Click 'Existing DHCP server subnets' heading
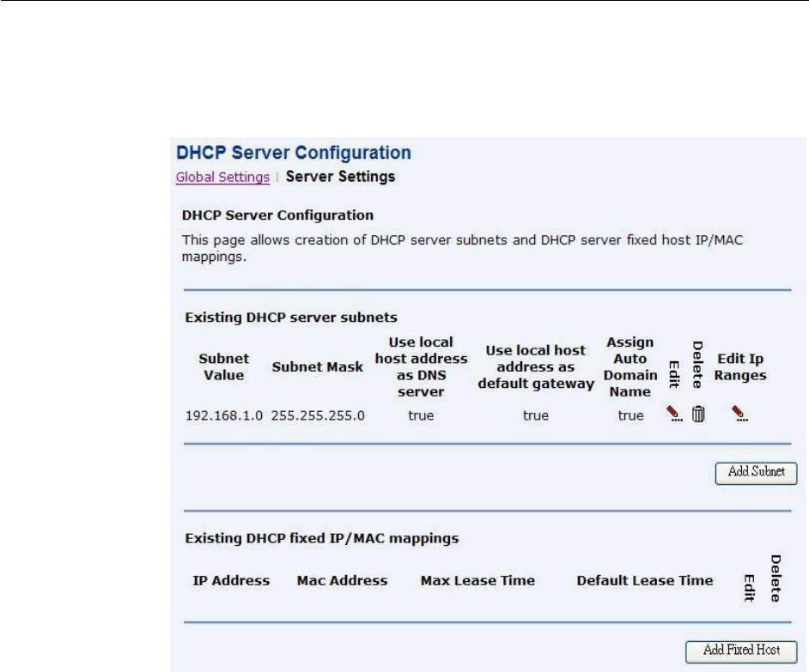 [291, 318]
